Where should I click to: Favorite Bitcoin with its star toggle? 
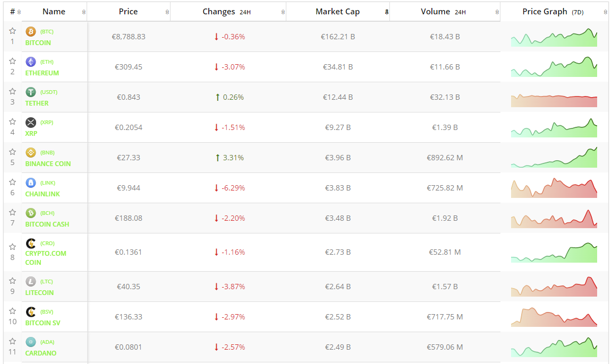[12, 31]
